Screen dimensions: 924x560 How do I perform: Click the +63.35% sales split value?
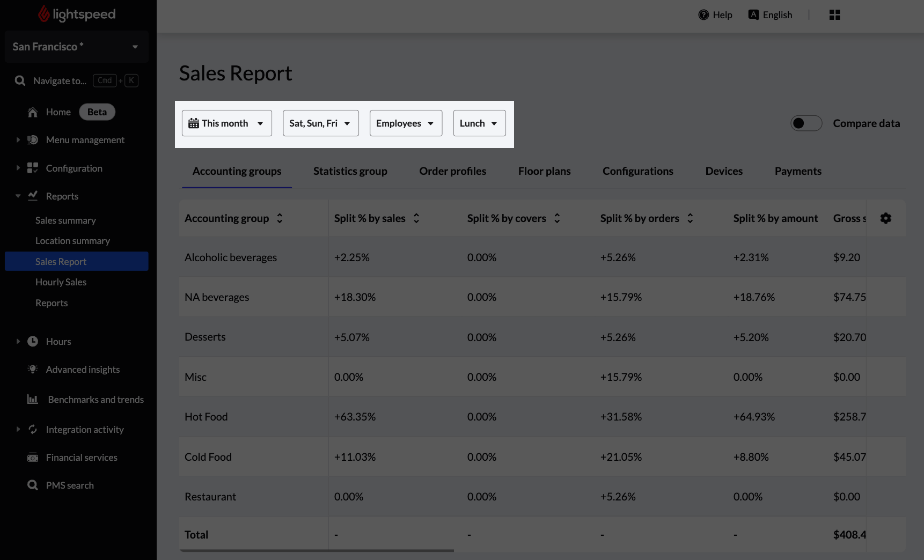tap(355, 417)
